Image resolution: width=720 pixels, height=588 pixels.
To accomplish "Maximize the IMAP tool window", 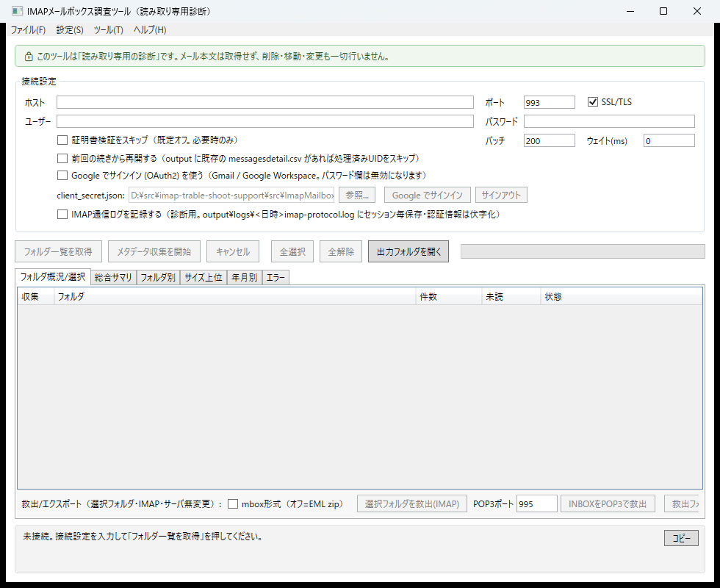I will pos(663,11).
